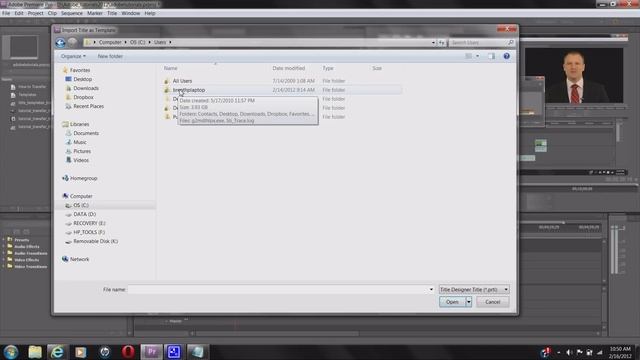Click the volume icon in system tray
Viewport: 640px width, 360px height.
tap(569, 352)
